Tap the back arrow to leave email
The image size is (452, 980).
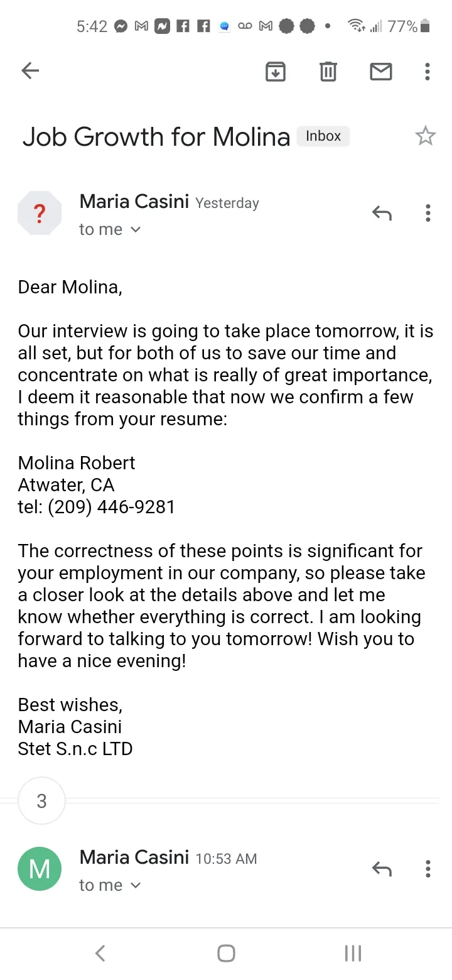click(30, 71)
